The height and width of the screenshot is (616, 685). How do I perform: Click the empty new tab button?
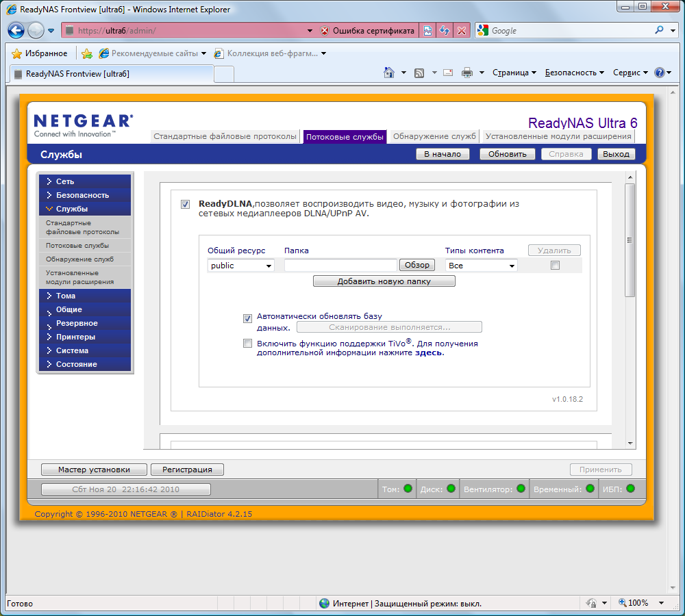click(x=224, y=74)
